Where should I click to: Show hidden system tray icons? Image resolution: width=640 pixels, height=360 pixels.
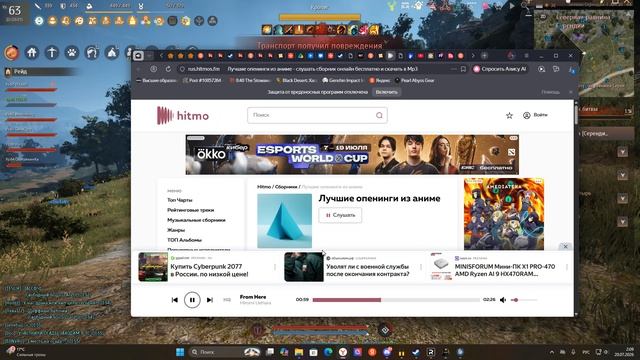coord(552,352)
